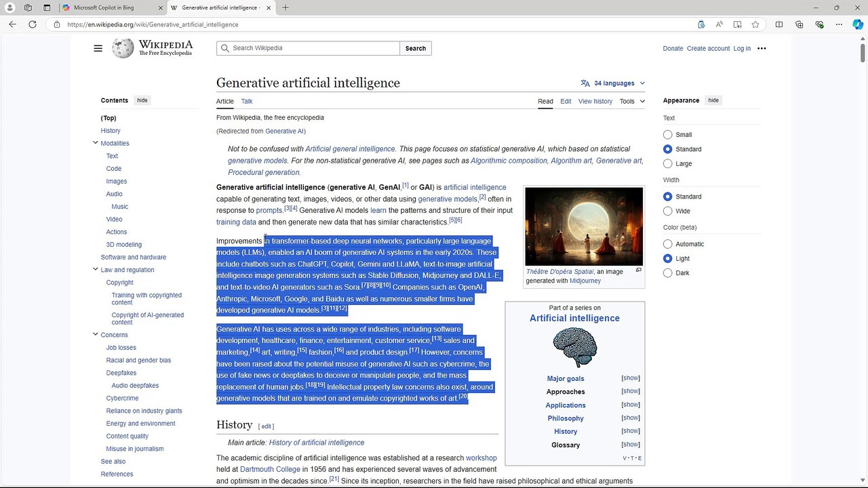Go back using the browser back arrow
The width and height of the screenshot is (868, 488).
(12, 24)
